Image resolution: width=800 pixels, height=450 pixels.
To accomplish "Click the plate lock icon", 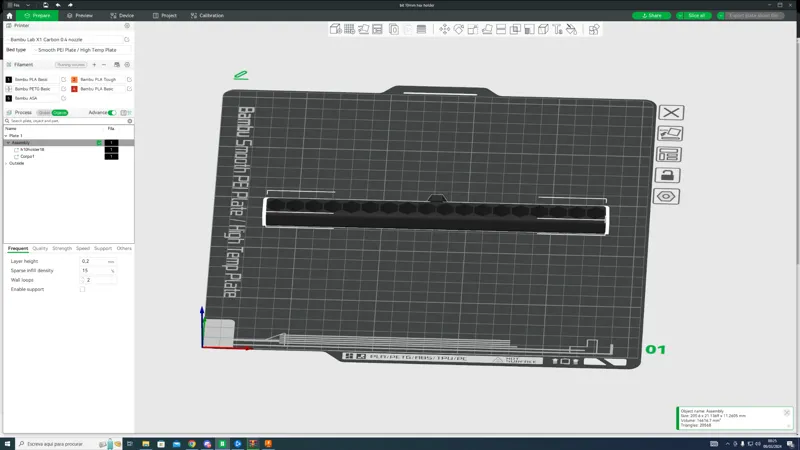I will point(667,176).
